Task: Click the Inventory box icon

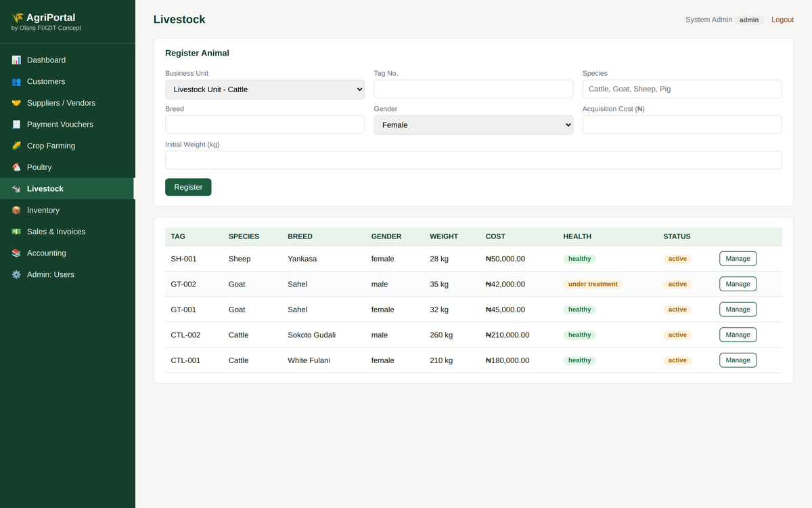Action: coord(16,210)
